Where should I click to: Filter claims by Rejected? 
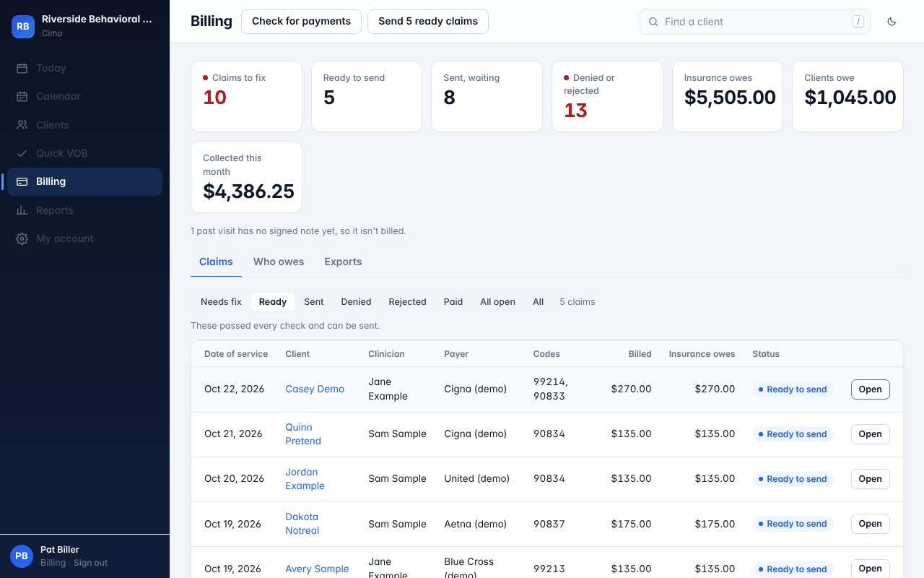[x=408, y=302]
